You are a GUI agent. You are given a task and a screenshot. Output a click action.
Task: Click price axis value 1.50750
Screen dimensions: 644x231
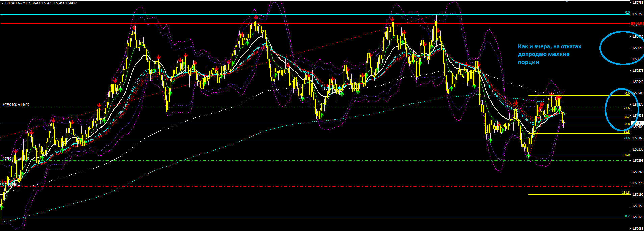[x=637, y=14]
